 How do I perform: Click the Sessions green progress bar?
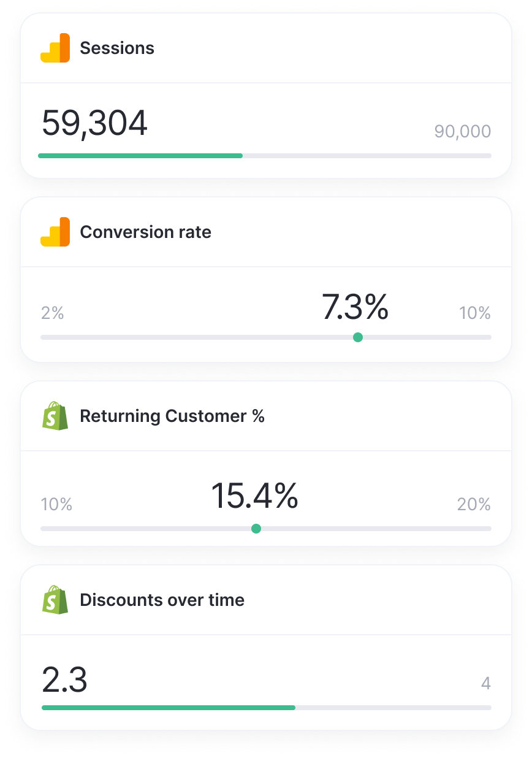tap(140, 156)
